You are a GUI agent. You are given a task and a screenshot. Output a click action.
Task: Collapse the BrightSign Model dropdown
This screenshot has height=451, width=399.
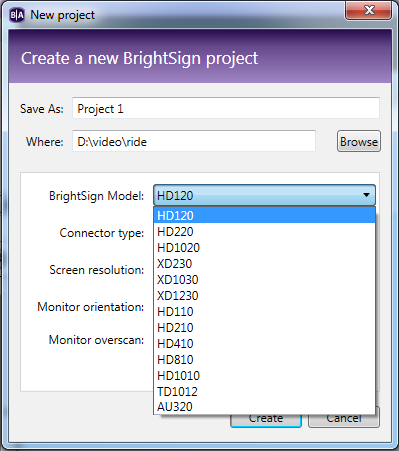click(x=264, y=195)
